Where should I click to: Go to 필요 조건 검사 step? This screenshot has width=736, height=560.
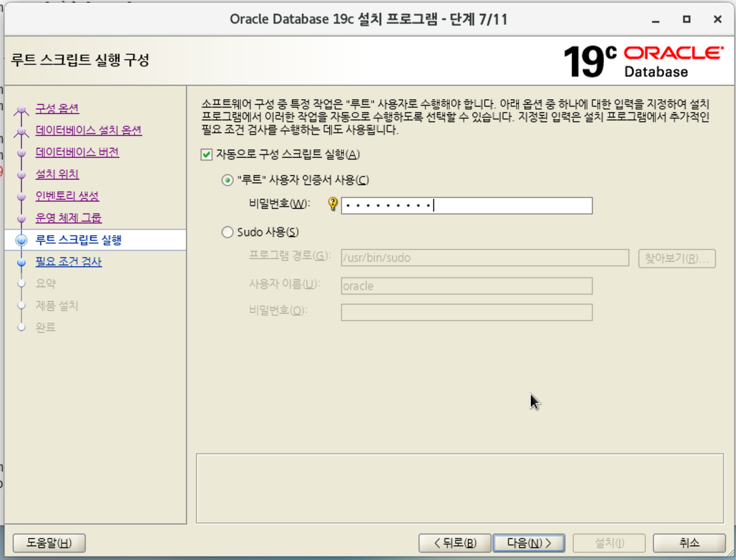(69, 262)
